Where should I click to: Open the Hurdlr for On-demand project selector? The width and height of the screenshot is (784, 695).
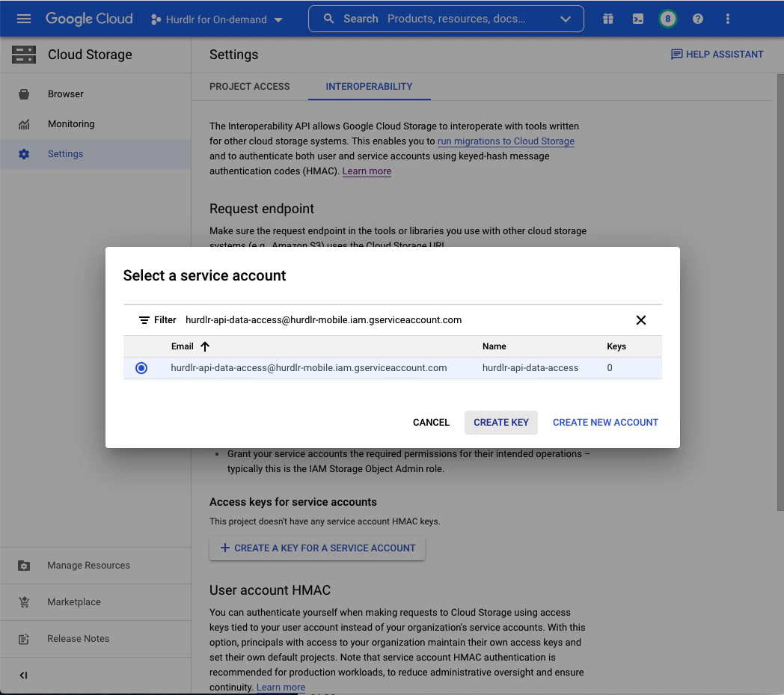click(x=216, y=19)
